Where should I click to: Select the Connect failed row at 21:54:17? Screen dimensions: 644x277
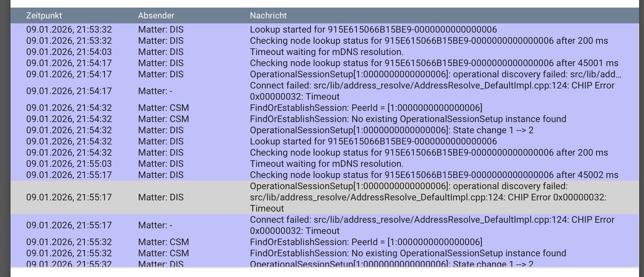point(432,91)
